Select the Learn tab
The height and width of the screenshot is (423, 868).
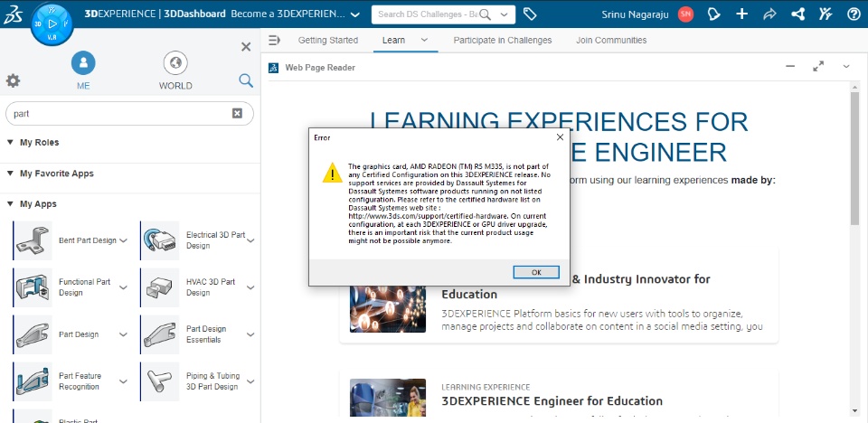[x=393, y=40]
